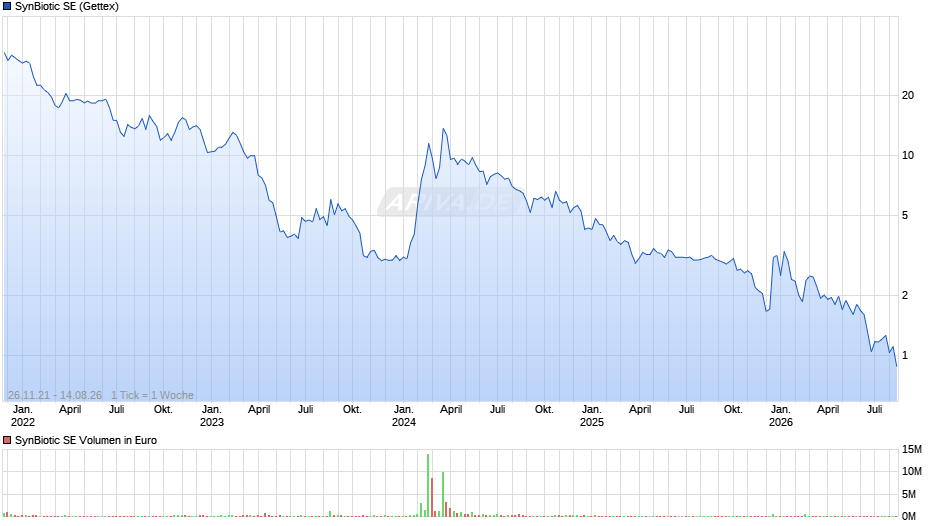Click the date range text '26.11.21 - 14.08.26'
The image size is (940, 526).
tap(55, 395)
